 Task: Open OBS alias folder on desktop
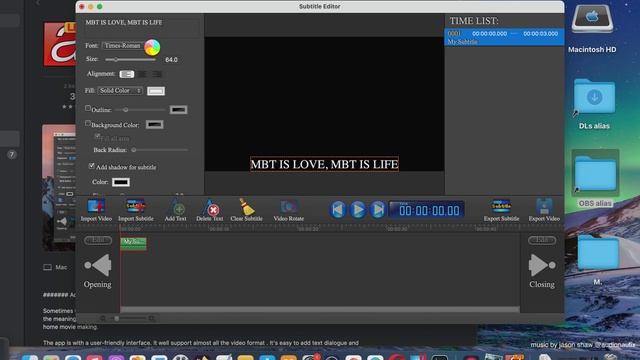tap(595, 179)
